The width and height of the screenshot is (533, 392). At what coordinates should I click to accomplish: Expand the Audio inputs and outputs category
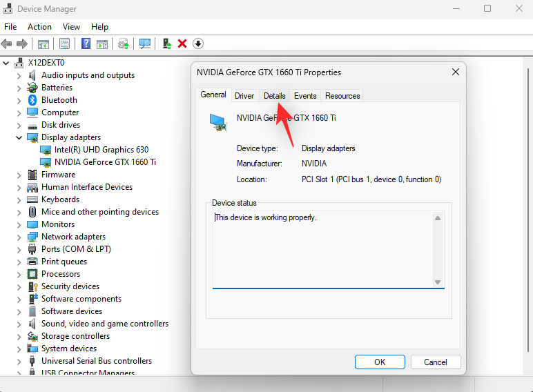pyautogui.click(x=19, y=75)
